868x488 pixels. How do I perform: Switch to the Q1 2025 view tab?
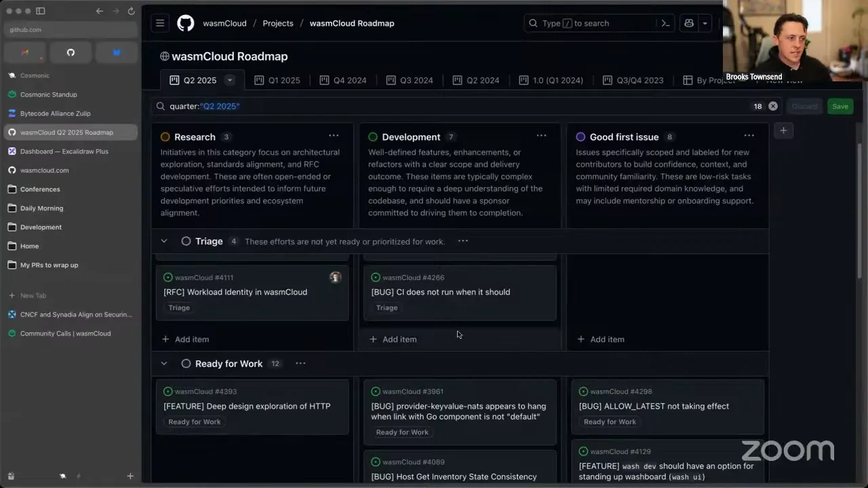click(x=277, y=80)
